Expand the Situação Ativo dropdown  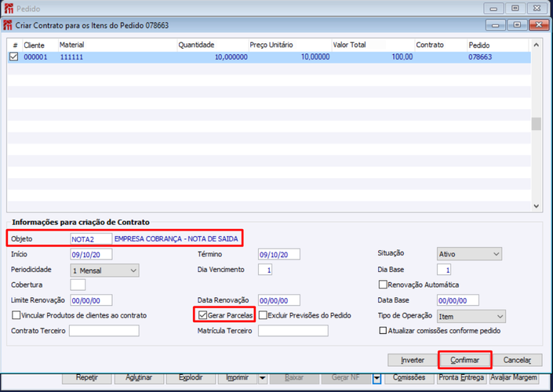click(469, 254)
